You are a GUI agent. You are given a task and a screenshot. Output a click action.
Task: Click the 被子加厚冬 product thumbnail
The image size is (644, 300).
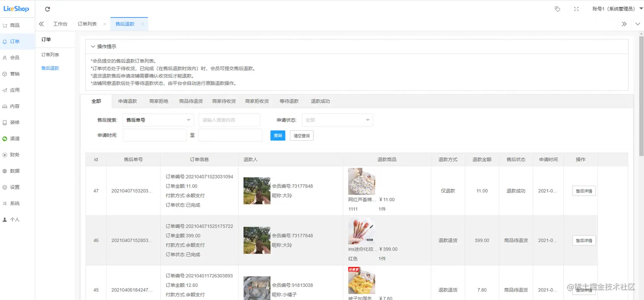[x=362, y=280]
